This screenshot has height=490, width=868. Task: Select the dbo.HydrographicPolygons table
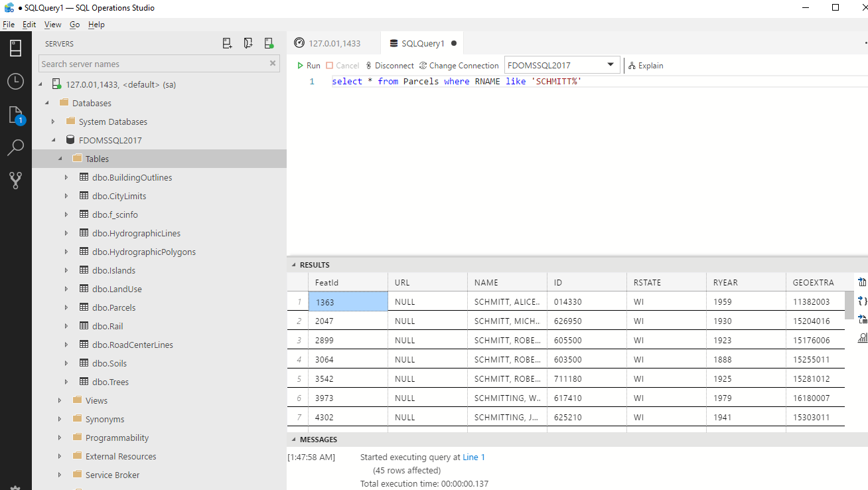click(x=144, y=252)
